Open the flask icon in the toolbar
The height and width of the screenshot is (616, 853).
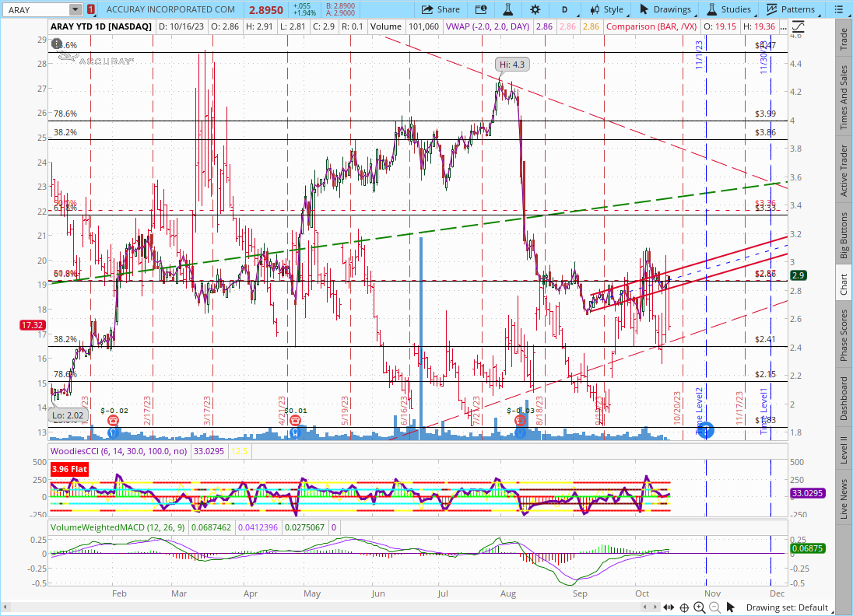508,9
